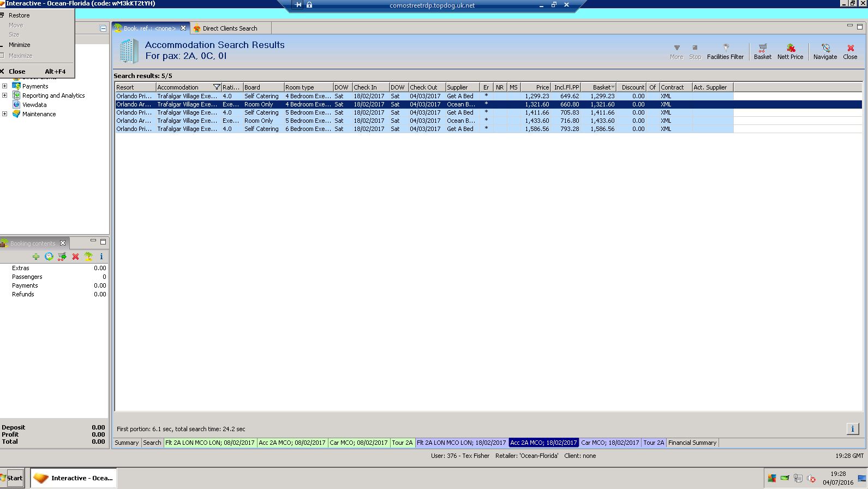The width and height of the screenshot is (868, 489).
Task: Click the Reporting and Analytics tree icon
Action: point(16,96)
